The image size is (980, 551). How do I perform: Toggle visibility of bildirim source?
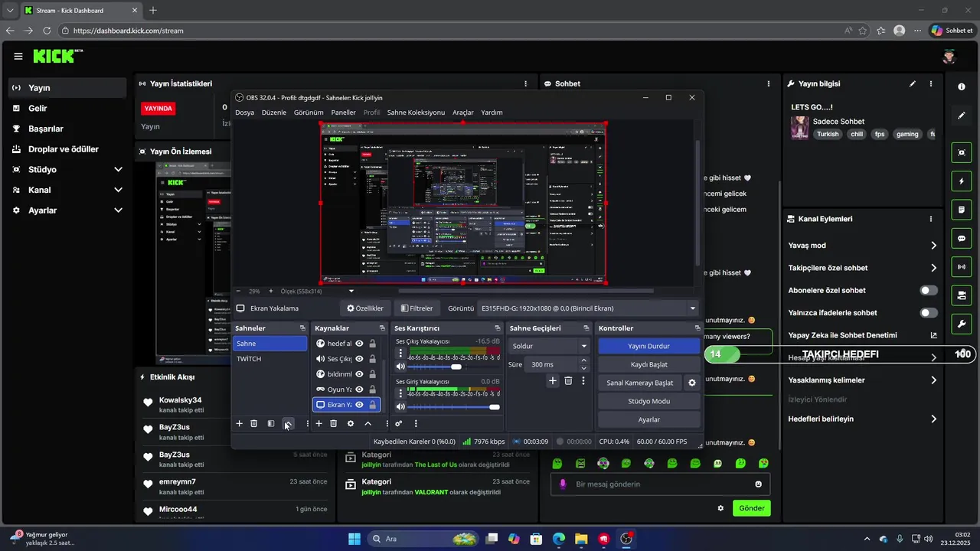point(359,374)
